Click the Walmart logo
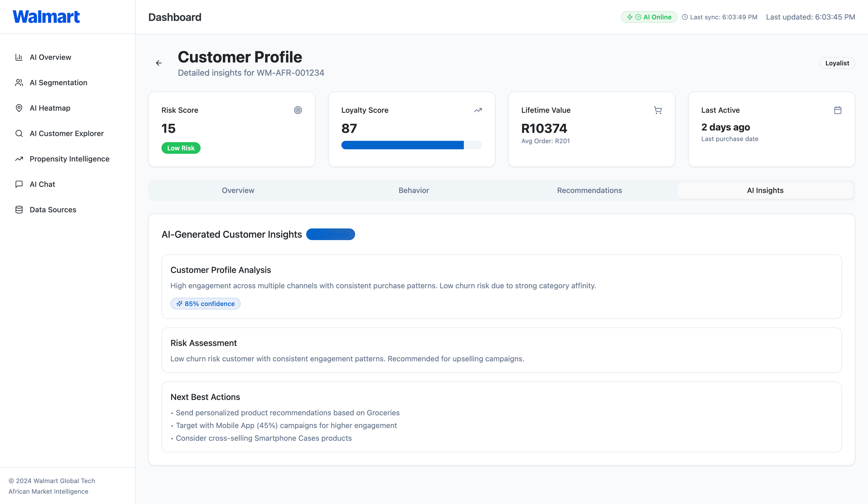Viewport: 868px width, 504px height. tap(46, 17)
